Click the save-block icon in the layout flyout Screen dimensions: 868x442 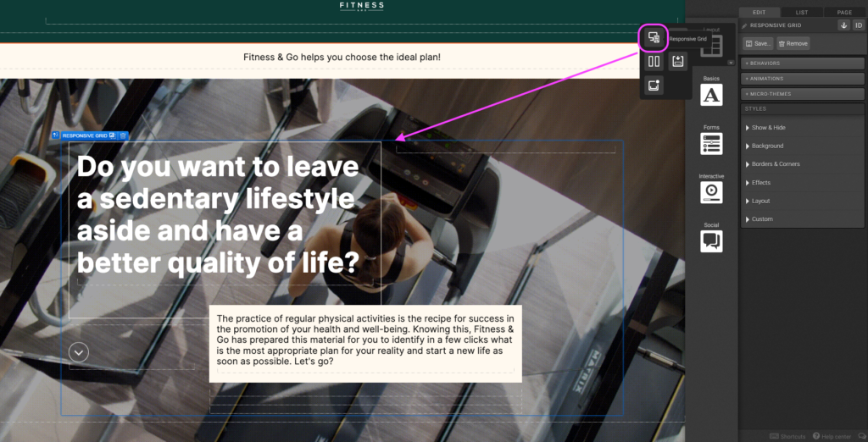pos(677,61)
